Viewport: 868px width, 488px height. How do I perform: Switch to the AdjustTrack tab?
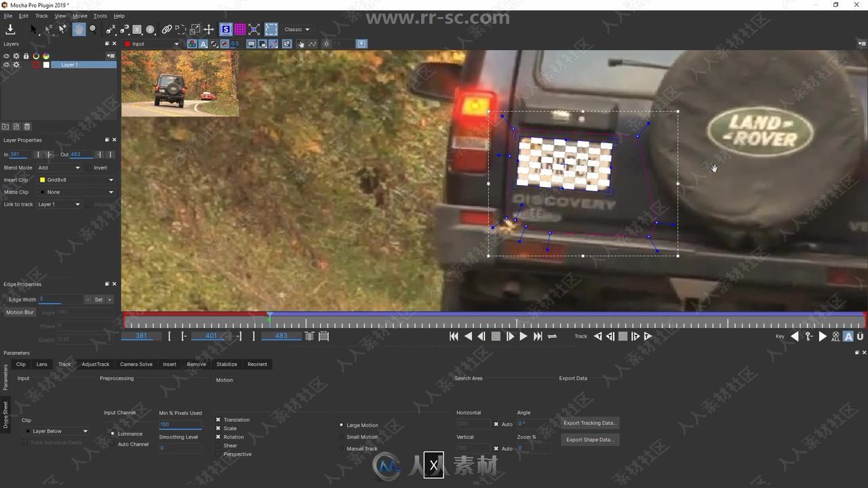point(95,364)
